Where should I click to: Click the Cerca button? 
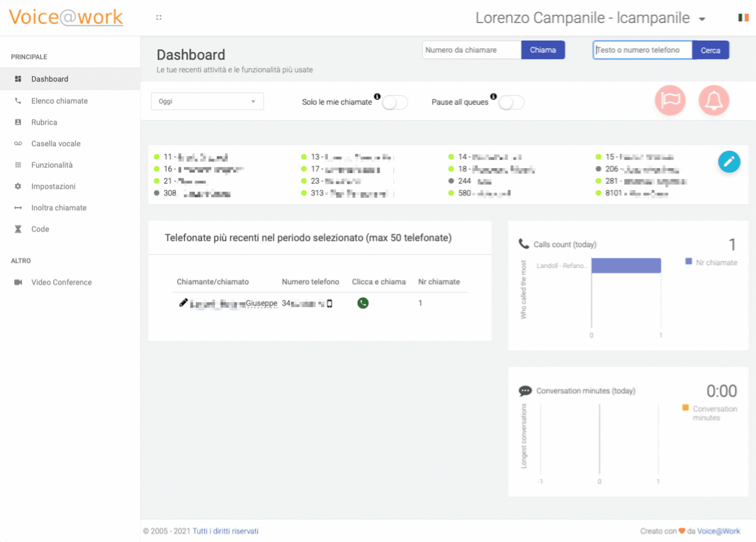[x=711, y=50]
